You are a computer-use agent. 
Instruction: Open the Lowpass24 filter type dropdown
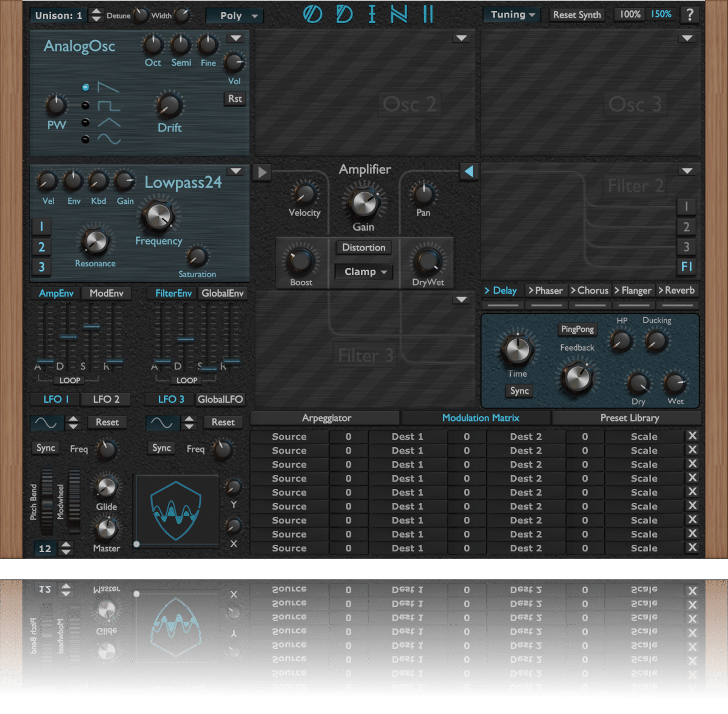tap(236, 172)
